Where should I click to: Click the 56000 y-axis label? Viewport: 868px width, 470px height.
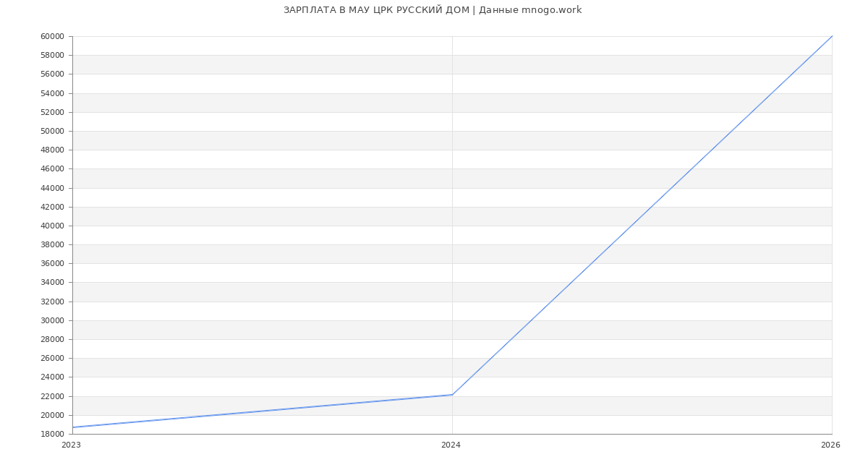52,74
